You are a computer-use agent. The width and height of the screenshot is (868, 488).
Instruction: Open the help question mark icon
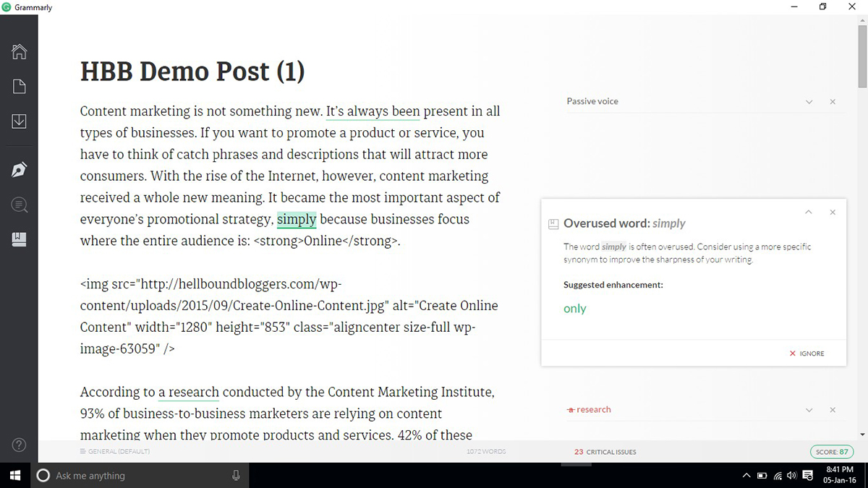19,444
